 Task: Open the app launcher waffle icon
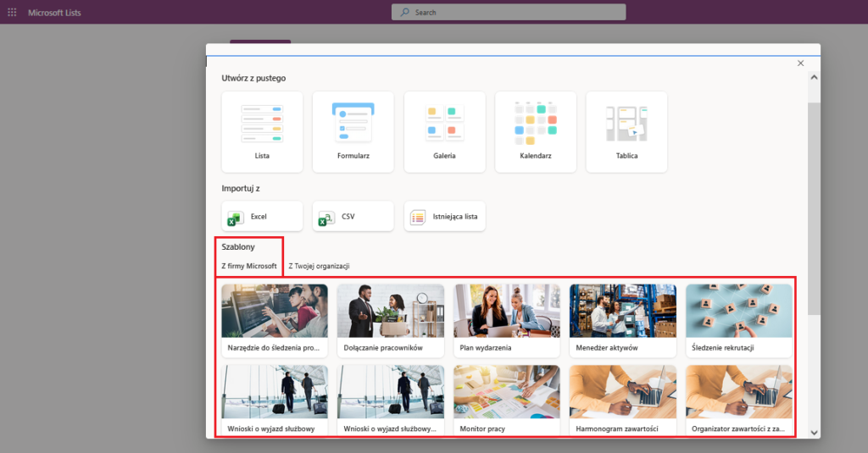(x=12, y=13)
